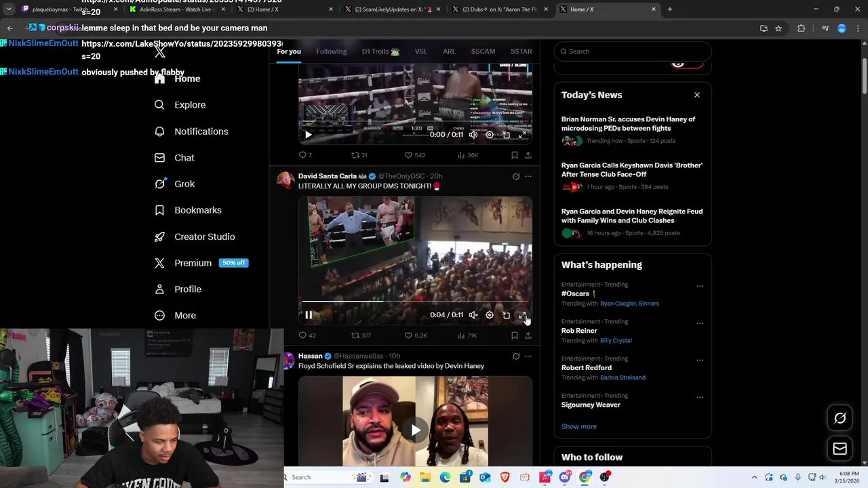Viewport: 868px width, 488px height.
Task: Open the floating Messages envelope button
Action: click(840, 449)
